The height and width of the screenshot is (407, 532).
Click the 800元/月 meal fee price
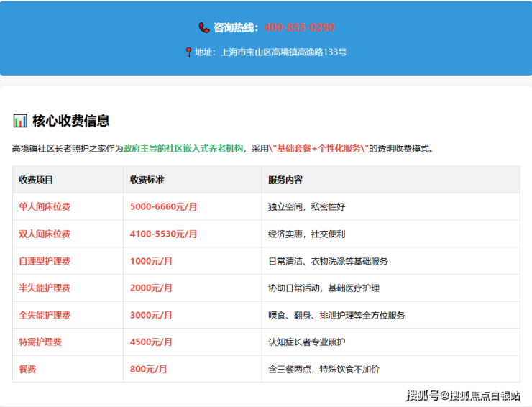[x=148, y=369]
